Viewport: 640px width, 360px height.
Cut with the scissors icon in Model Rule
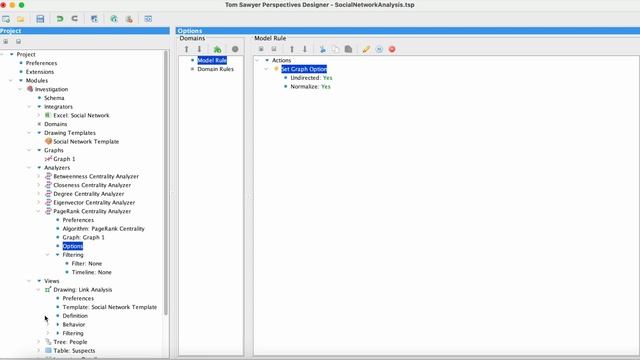(322, 49)
